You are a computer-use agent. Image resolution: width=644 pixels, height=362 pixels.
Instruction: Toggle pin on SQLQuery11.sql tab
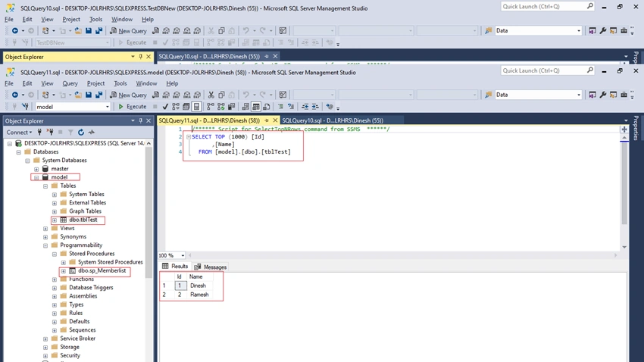[267, 120]
